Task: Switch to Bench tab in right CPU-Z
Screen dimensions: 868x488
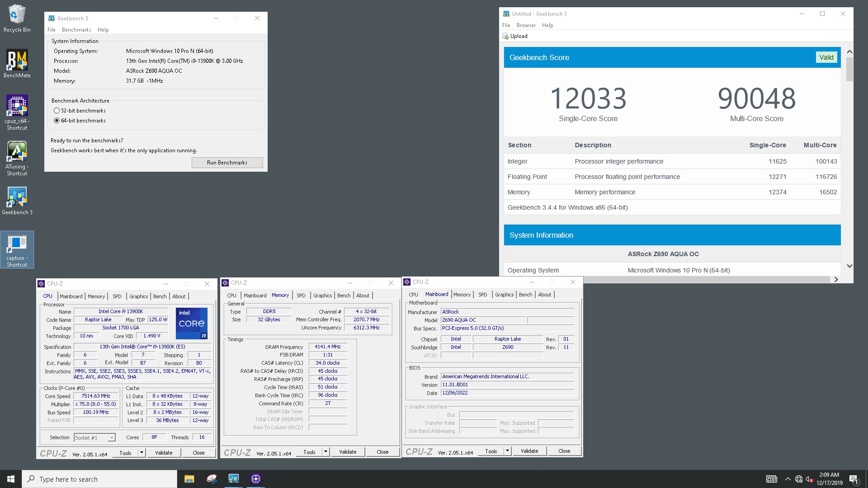Action: 525,295
